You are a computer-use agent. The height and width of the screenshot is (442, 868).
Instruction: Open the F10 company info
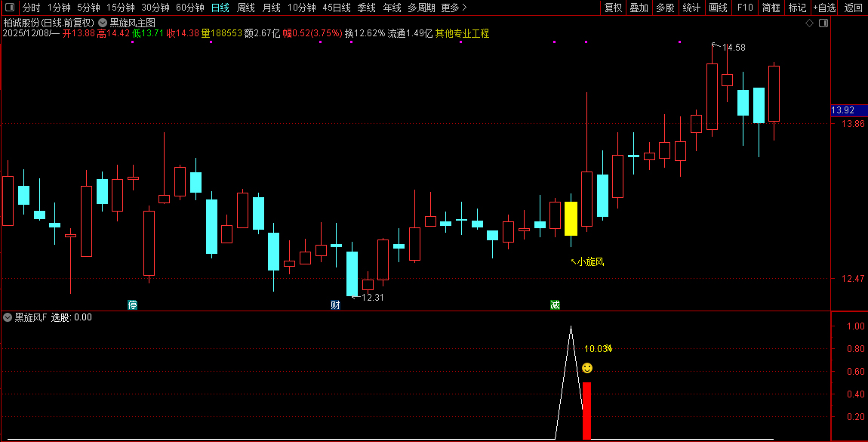(x=745, y=8)
